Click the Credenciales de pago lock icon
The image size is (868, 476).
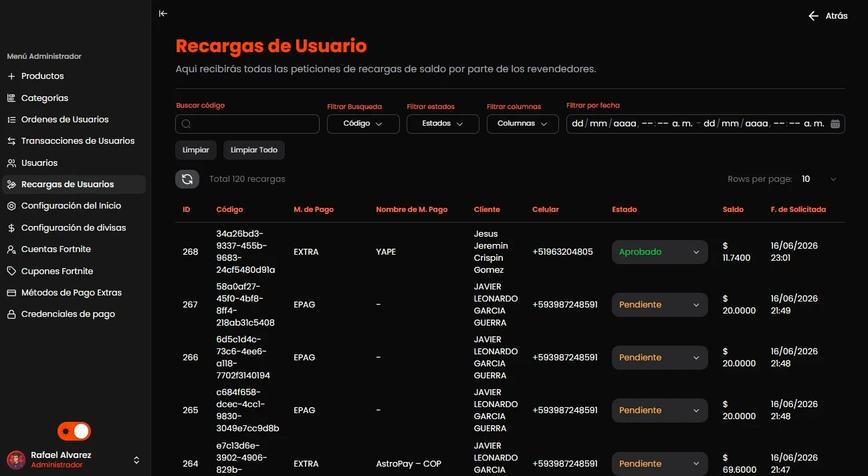11,314
